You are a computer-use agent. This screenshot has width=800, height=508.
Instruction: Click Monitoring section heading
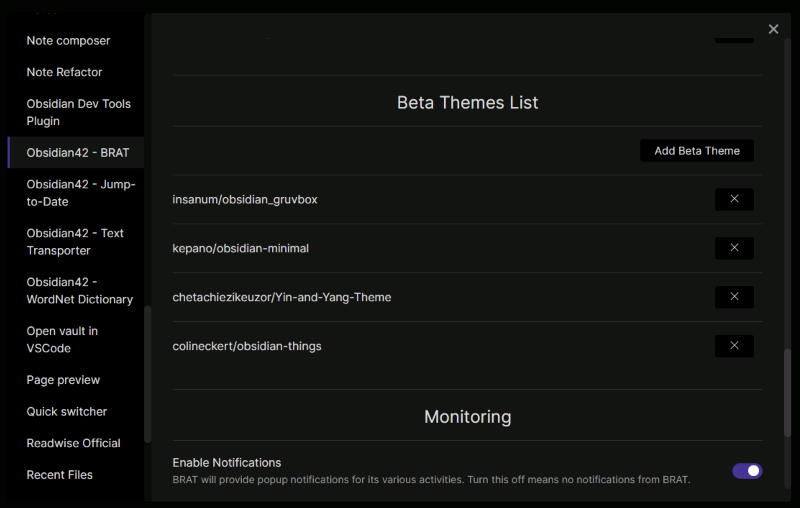coord(467,417)
